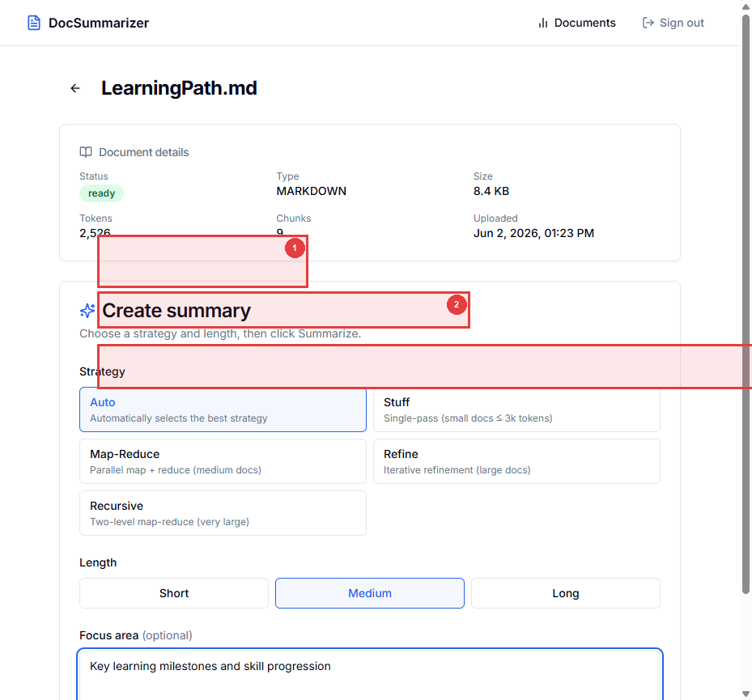752x700 pixels.
Task: Click the Chunks label
Action: [294, 218]
